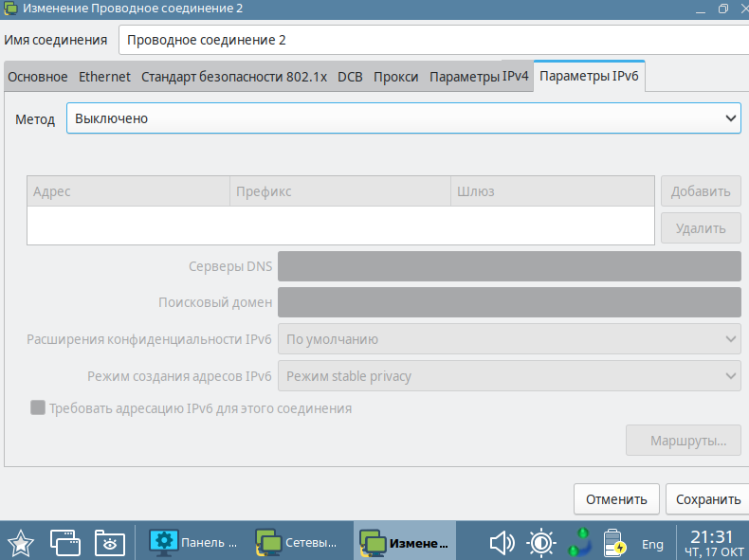This screenshot has height=560, width=749.
Task: Minimize the connection editor window
Action: click(x=701, y=9)
